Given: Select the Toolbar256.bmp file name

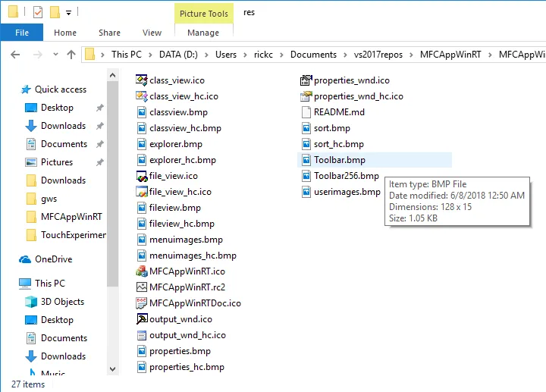Looking at the screenshot, I should pyautogui.click(x=346, y=176).
